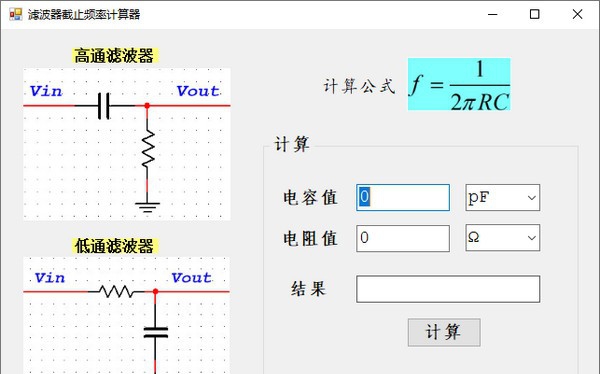
Task: Click the 电阻值 label
Action: 310,238
